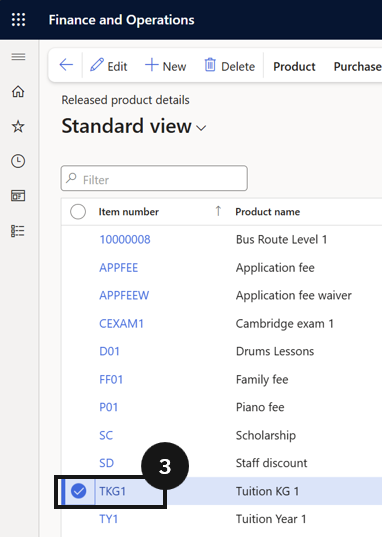Open the app launcher waffle icon
Image resolution: width=382 pixels, height=537 pixels.
pos(19,20)
